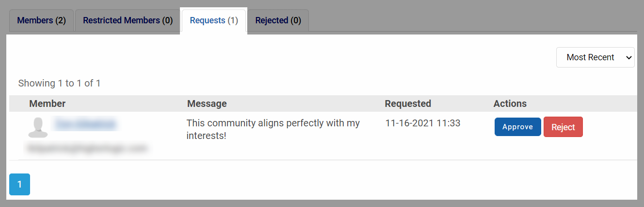Click the 11-16-2021 11:33 requested date

[422, 123]
